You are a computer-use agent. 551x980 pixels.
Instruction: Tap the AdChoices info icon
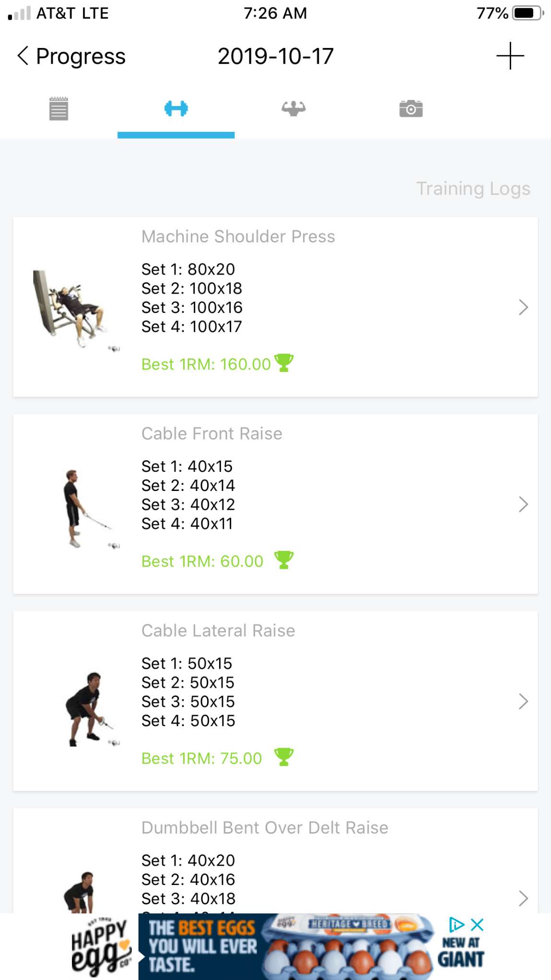coord(456,924)
